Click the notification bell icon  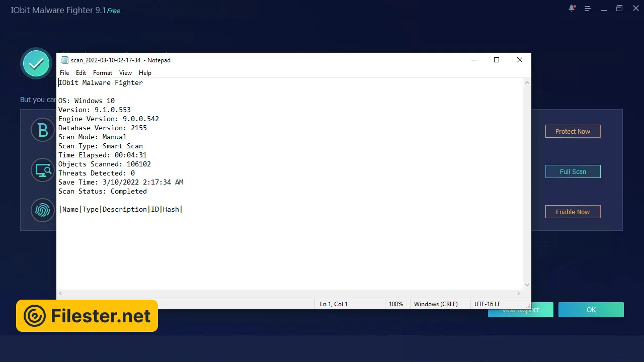click(x=572, y=9)
